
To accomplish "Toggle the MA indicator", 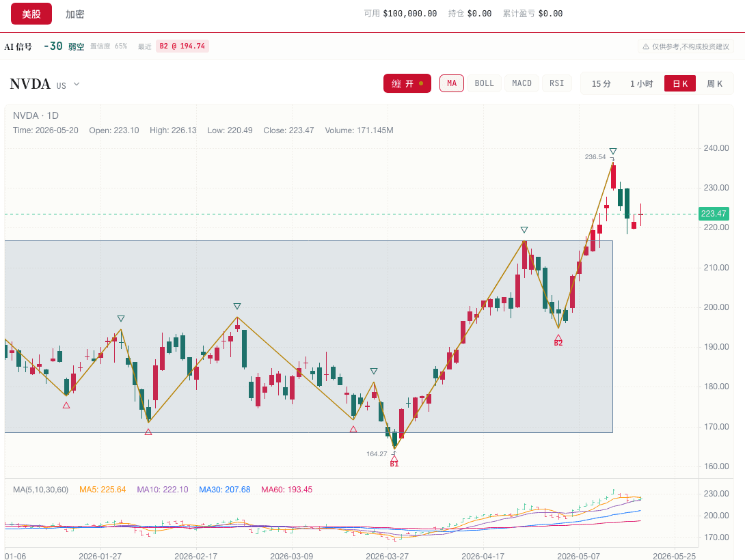I will coord(452,83).
